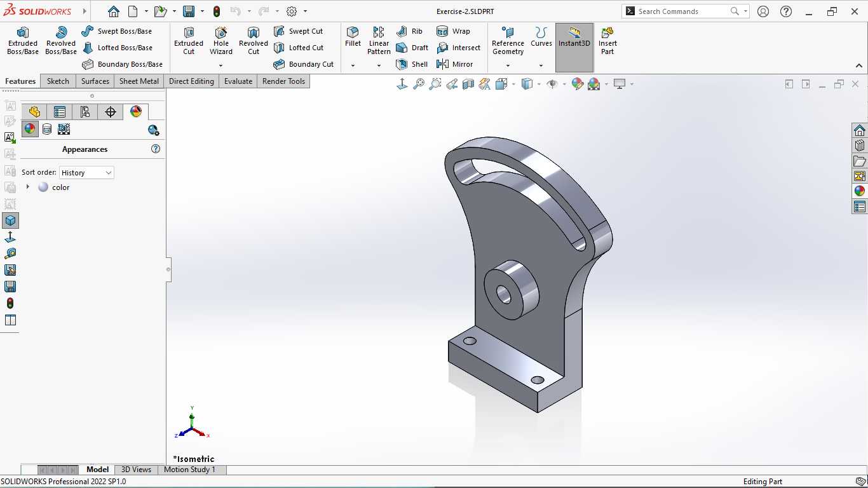Viewport: 868px width, 488px height.
Task: Open Appearances help icon
Action: click(156, 149)
